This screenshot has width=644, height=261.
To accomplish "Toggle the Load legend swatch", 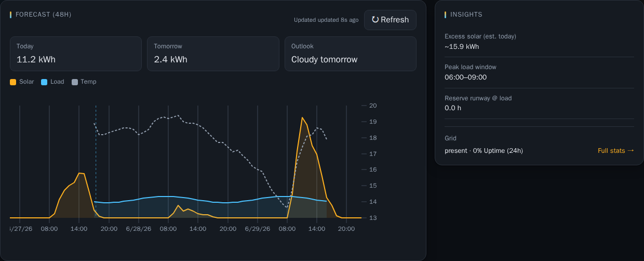I will (x=44, y=82).
